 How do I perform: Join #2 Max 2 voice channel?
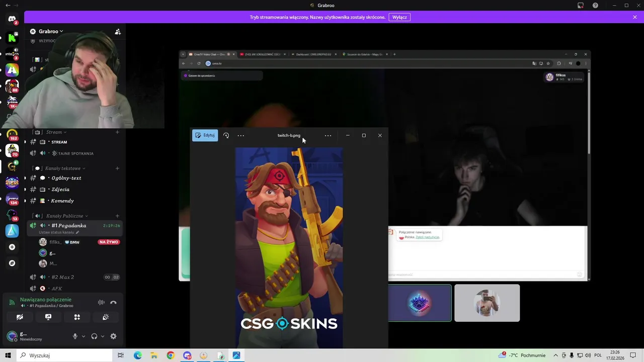pyautogui.click(x=74, y=277)
